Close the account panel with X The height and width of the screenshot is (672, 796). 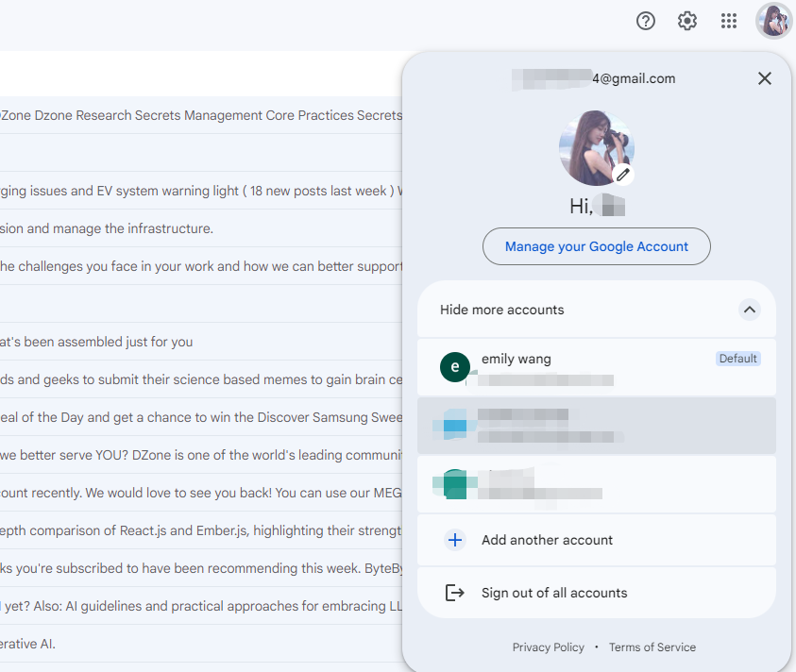point(765,78)
